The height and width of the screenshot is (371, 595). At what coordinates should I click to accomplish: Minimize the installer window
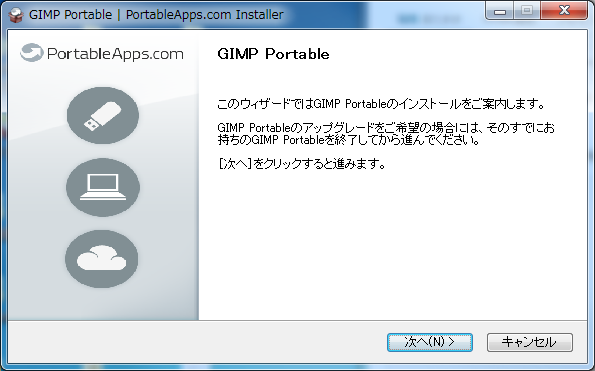(x=500, y=11)
